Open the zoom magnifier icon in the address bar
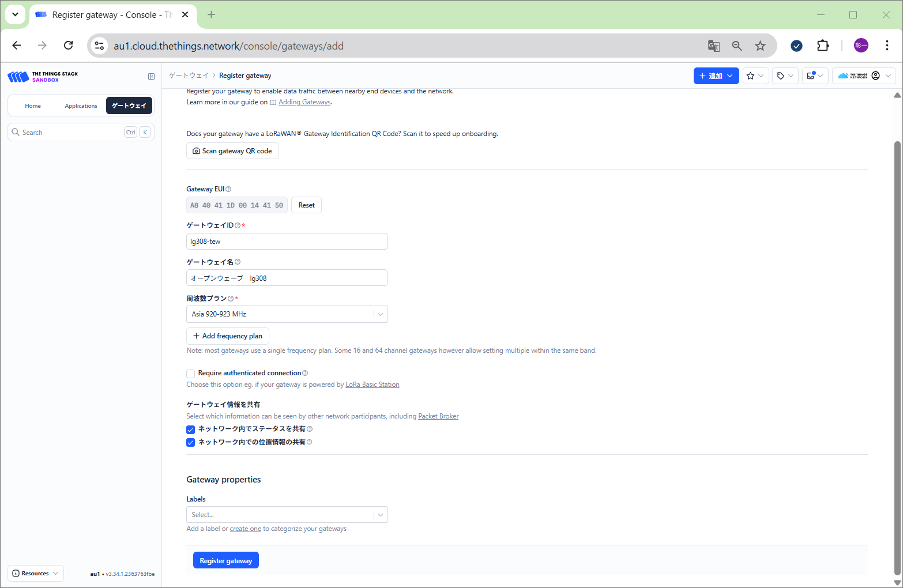 (737, 46)
